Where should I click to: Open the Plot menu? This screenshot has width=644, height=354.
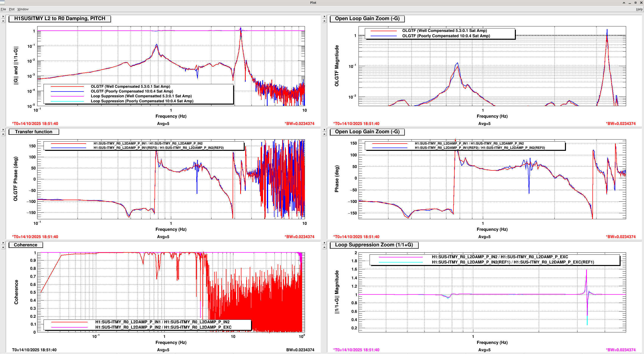12,9
